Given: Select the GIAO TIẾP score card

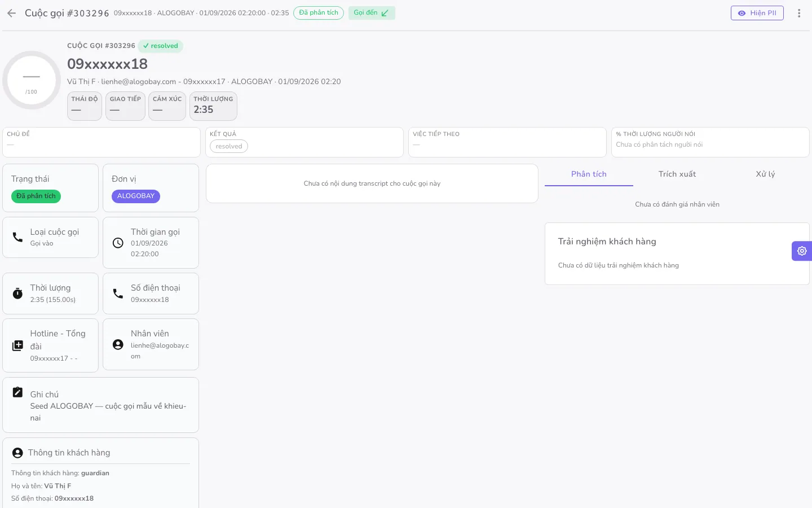Looking at the screenshot, I should [x=125, y=106].
